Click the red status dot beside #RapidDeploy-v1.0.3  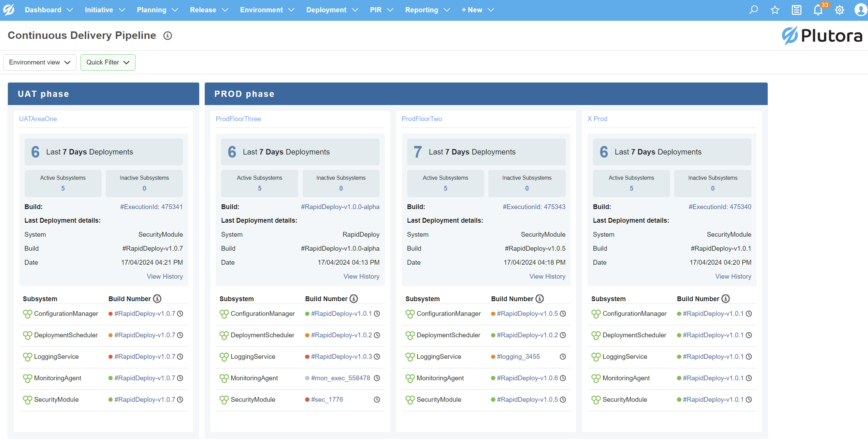coord(307,357)
